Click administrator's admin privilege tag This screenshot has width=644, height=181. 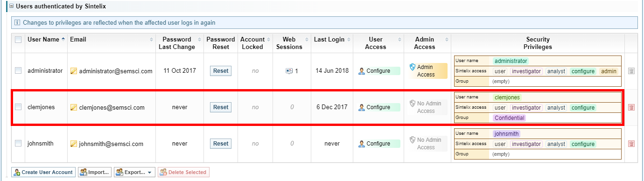[609, 71]
